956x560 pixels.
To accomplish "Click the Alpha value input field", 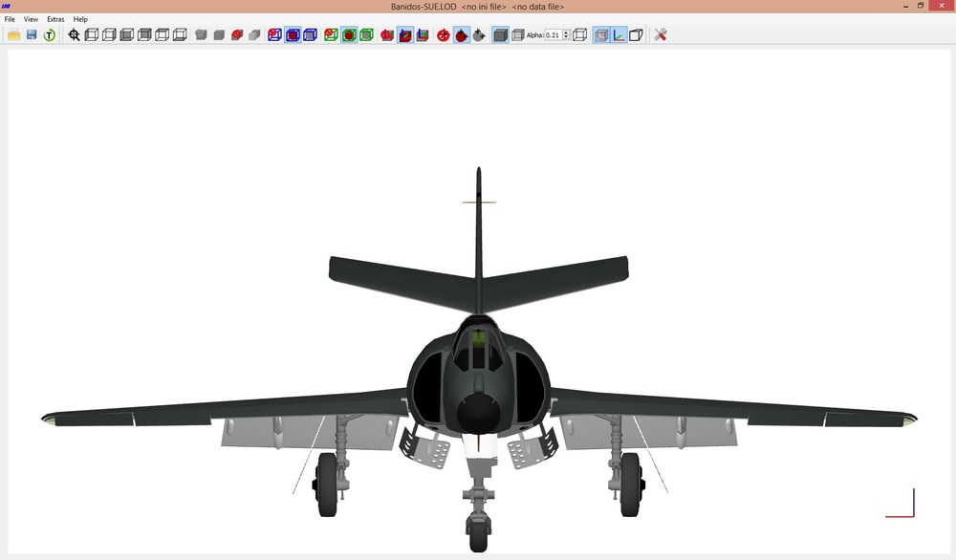I will 554,34.
